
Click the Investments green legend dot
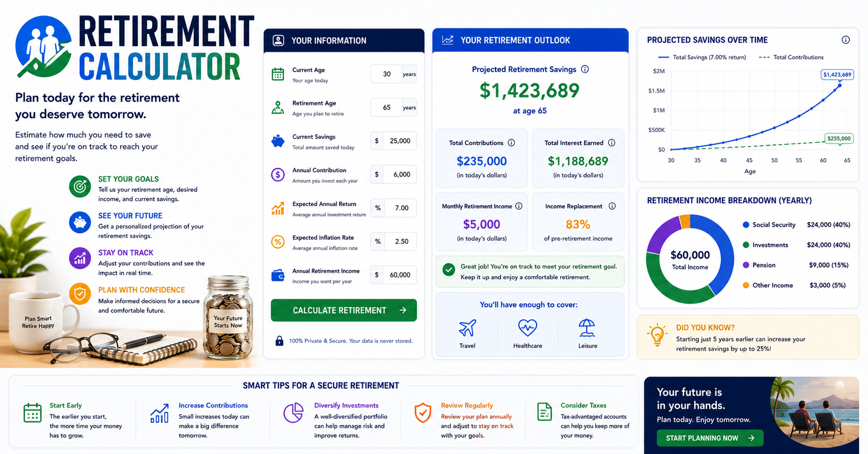tap(746, 245)
